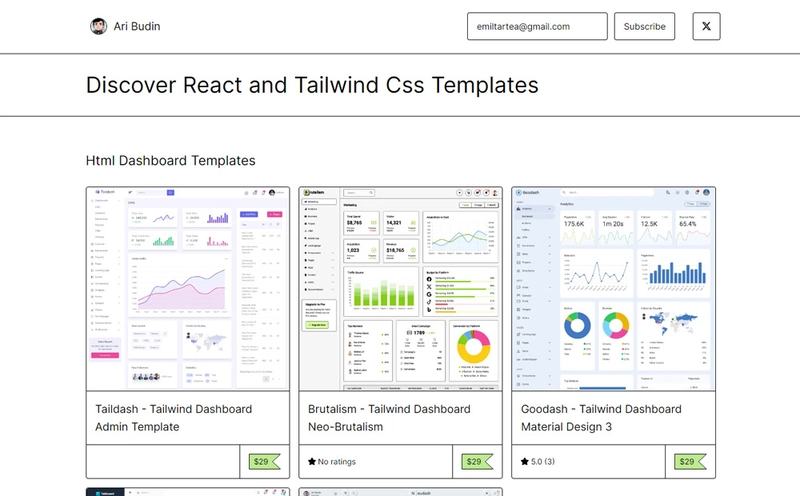800x496 pixels.
Task: Open the Goodash dashboard preview thumbnail
Action: pos(613,289)
